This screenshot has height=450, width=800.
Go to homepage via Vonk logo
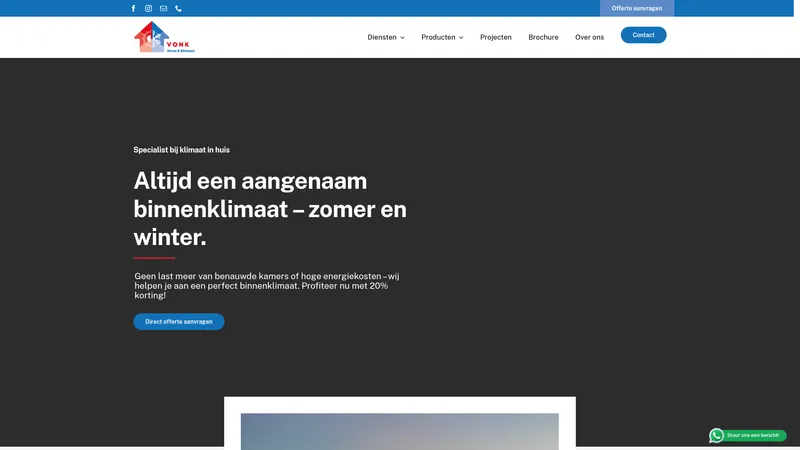point(164,37)
